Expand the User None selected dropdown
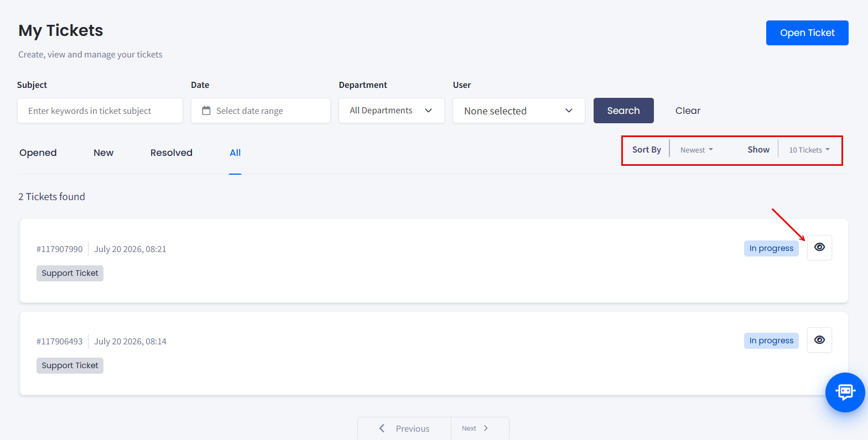The height and width of the screenshot is (440, 868). click(x=519, y=111)
